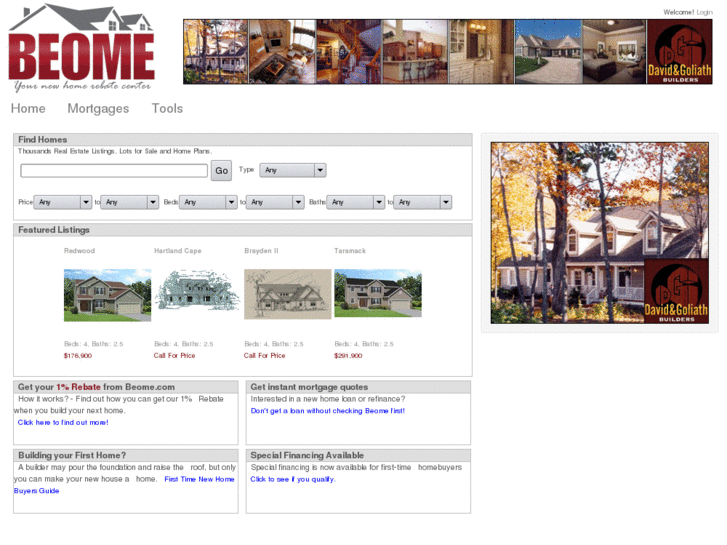Click the living room banner photo
Screen dimensions: 727x545
coord(282,51)
